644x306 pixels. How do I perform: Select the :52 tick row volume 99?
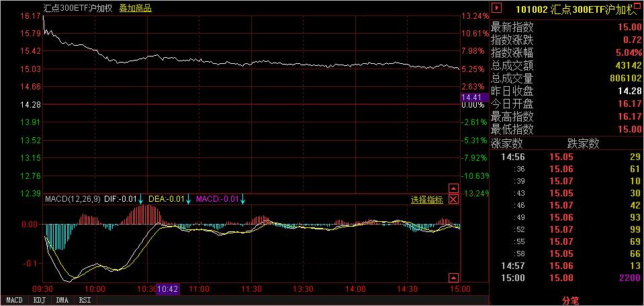click(635, 229)
